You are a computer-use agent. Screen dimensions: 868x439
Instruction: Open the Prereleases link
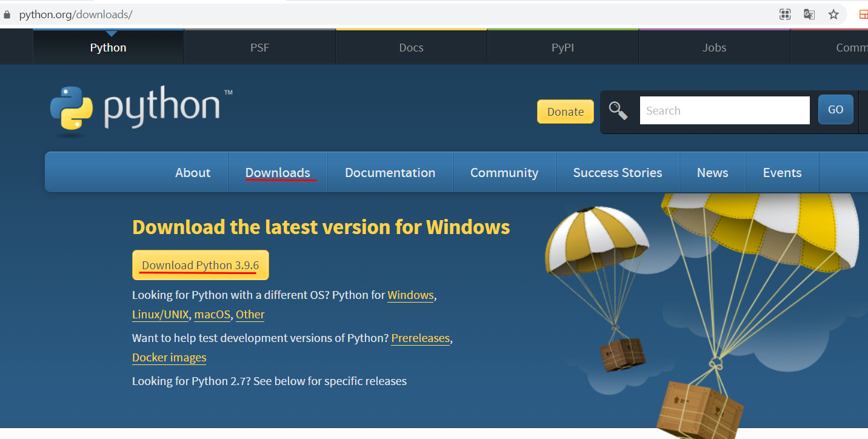point(421,338)
